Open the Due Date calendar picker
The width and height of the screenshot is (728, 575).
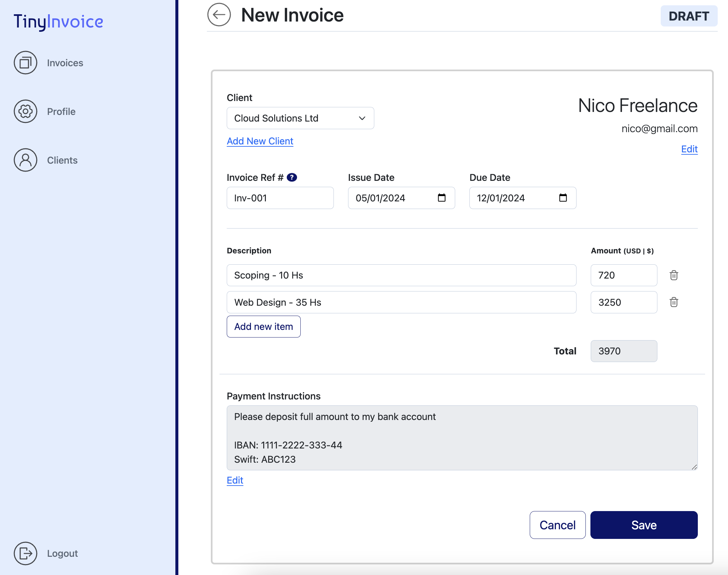(563, 198)
